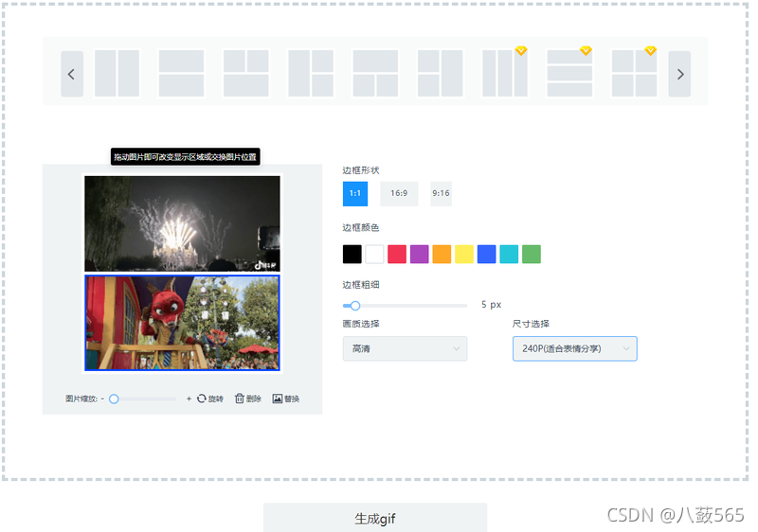Click the 边框粗细 label

coord(361,285)
